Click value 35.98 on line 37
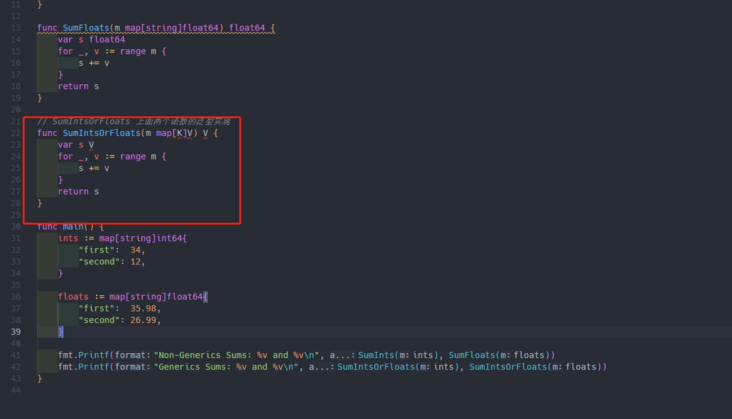Image resolution: width=732 pixels, height=419 pixels. (143, 308)
